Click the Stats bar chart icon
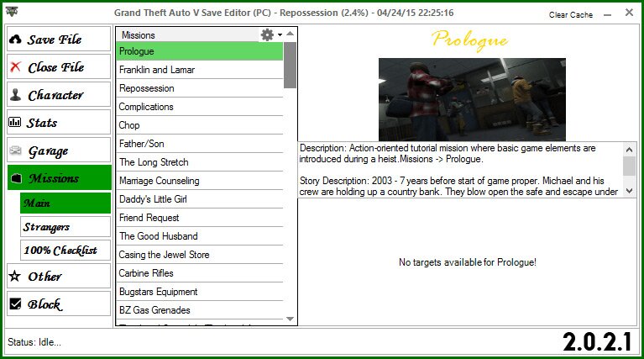Screen dimensions: 644x359 click(15, 123)
